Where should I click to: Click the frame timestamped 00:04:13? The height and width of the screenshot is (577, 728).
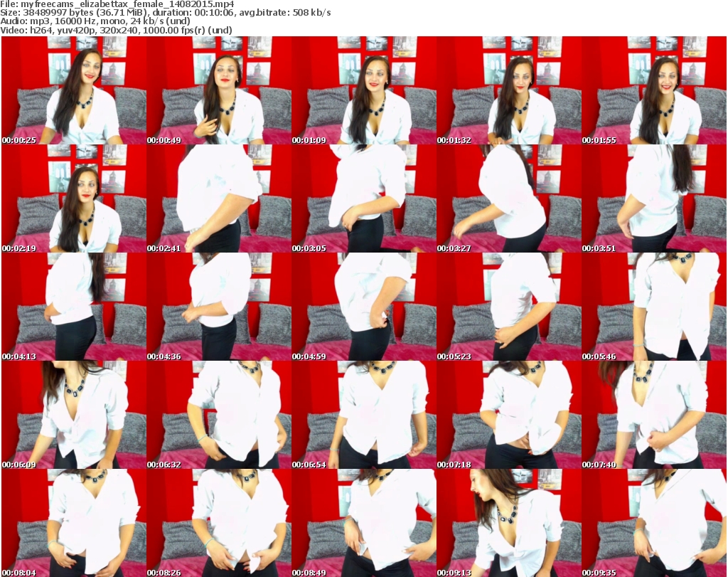pos(74,307)
